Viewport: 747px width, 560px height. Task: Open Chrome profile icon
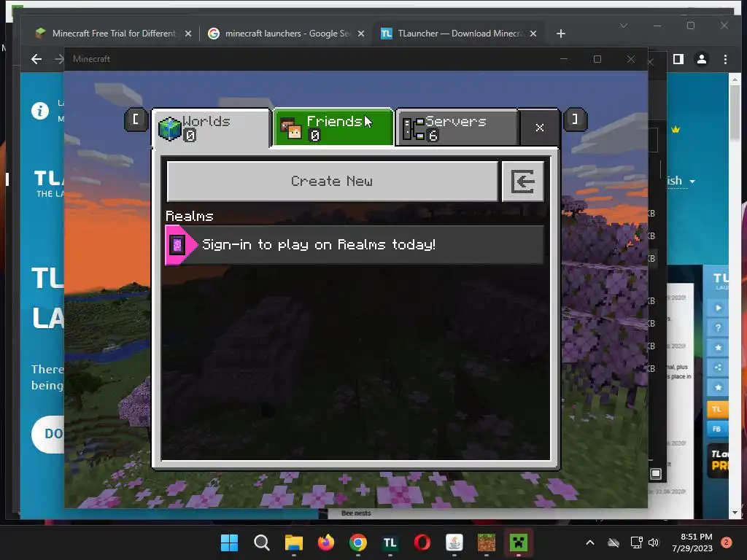click(702, 59)
